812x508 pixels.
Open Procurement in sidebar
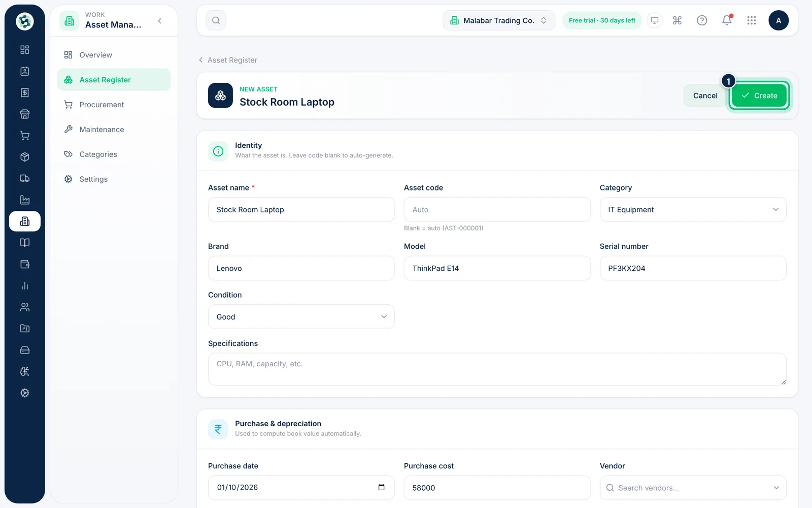114,105
